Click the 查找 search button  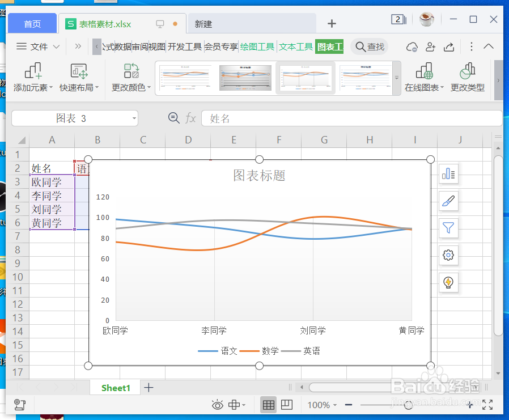(x=369, y=46)
